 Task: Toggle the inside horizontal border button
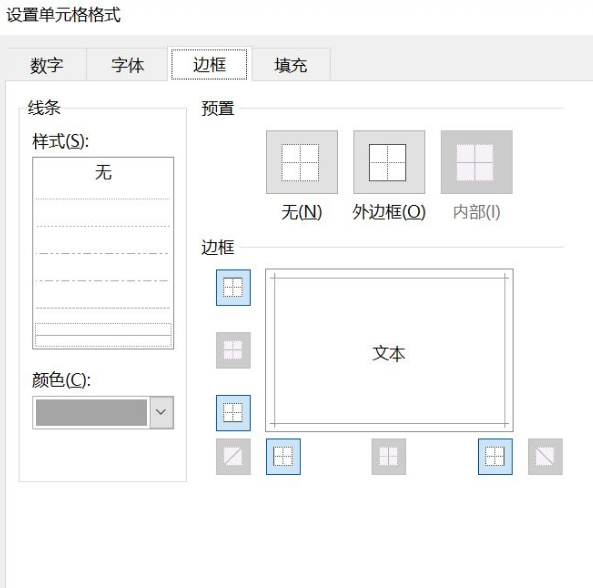(x=233, y=350)
